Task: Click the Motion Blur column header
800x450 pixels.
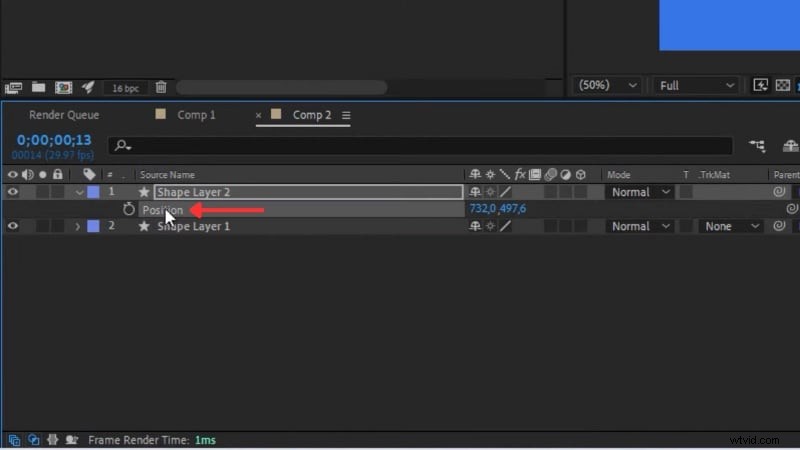Action: click(x=550, y=174)
